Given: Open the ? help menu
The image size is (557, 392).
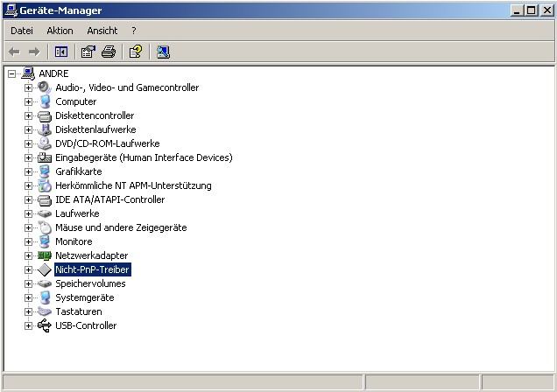Looking at the screenshot, I should click(134, 31).
